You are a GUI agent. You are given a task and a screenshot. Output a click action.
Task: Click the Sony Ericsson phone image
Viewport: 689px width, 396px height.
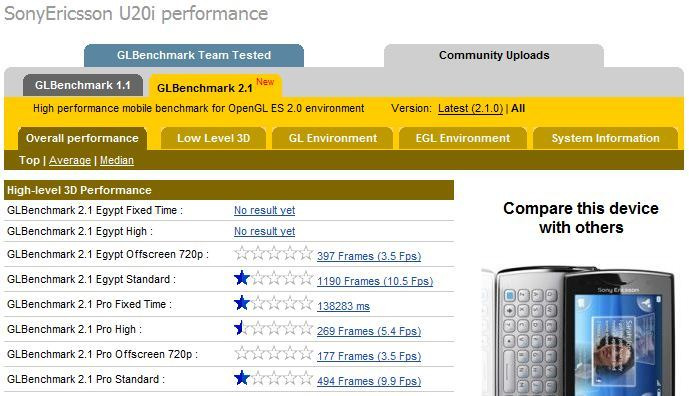pos(579,331)
